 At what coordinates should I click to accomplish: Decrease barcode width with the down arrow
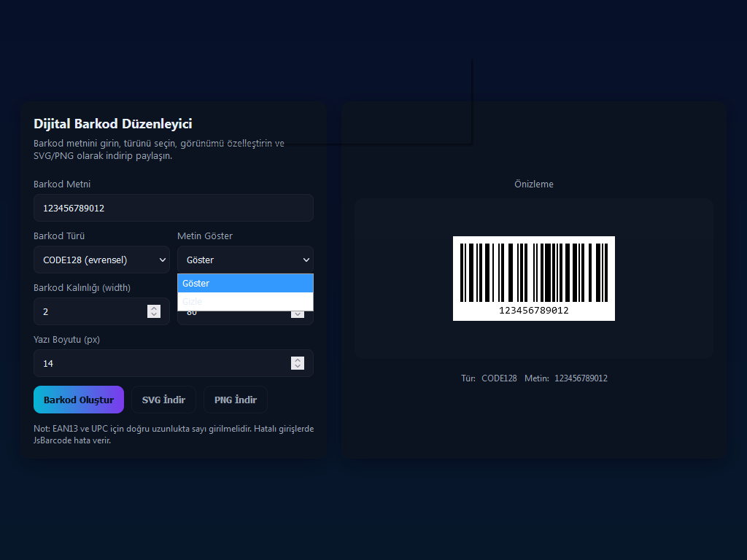pos(154,315)
